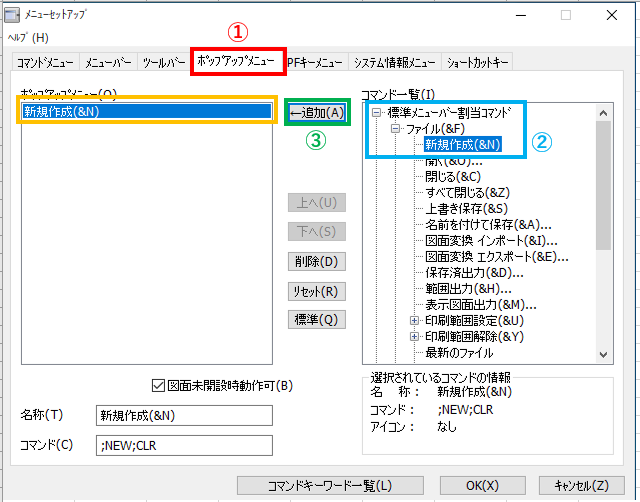The image size is (640, 502).
Task: Expand the 印刷範囲設定(&U) node
Action: click(414, 320)
